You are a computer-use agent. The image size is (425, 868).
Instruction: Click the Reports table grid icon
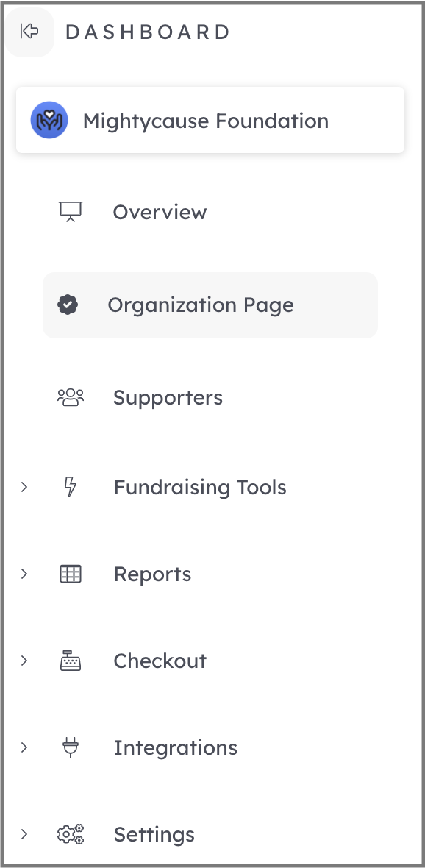click(x=71, y=574)
